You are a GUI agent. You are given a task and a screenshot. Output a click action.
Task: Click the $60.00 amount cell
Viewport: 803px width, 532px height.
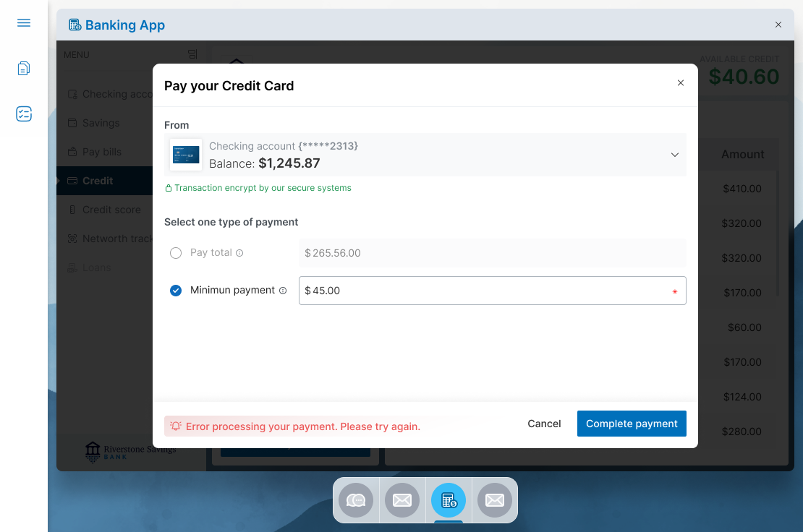(x=744, y=327)
